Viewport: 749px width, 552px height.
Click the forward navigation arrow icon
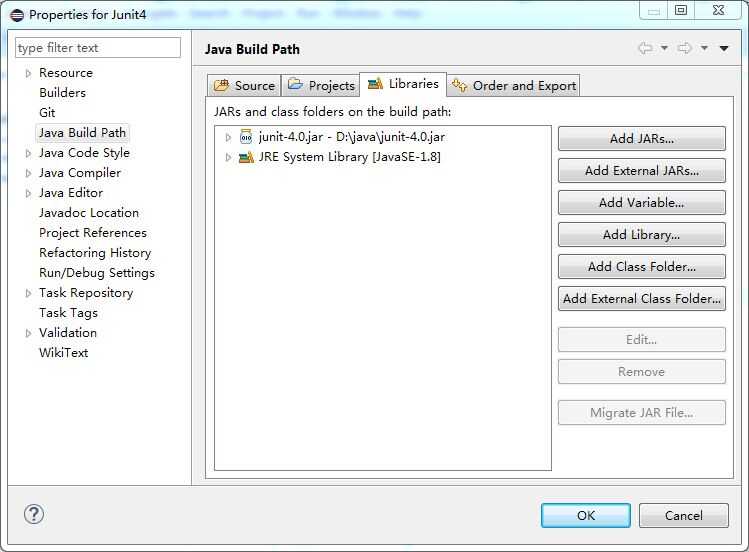(x=685, y=48)
